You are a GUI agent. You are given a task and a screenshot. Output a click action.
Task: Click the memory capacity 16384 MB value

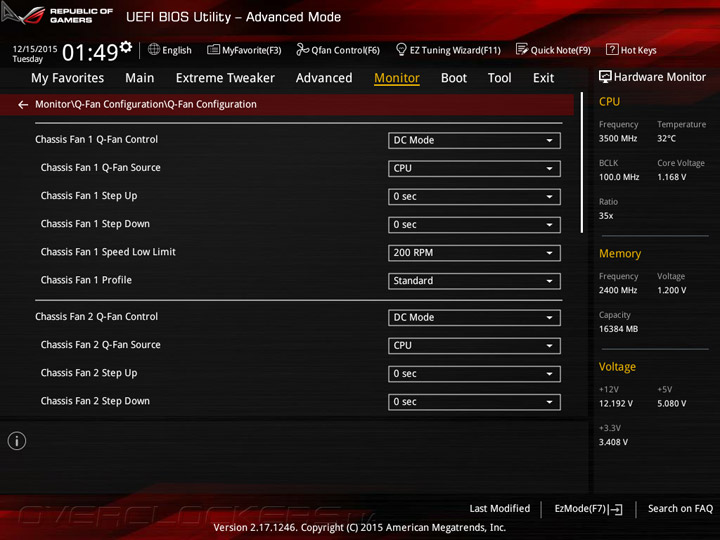click(x=618, y=329)
